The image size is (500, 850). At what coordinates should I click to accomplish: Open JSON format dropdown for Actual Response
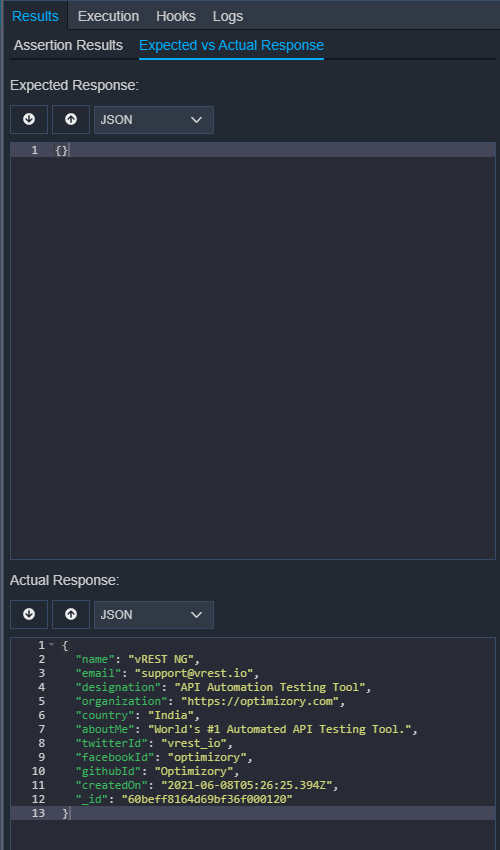point(153,615)
